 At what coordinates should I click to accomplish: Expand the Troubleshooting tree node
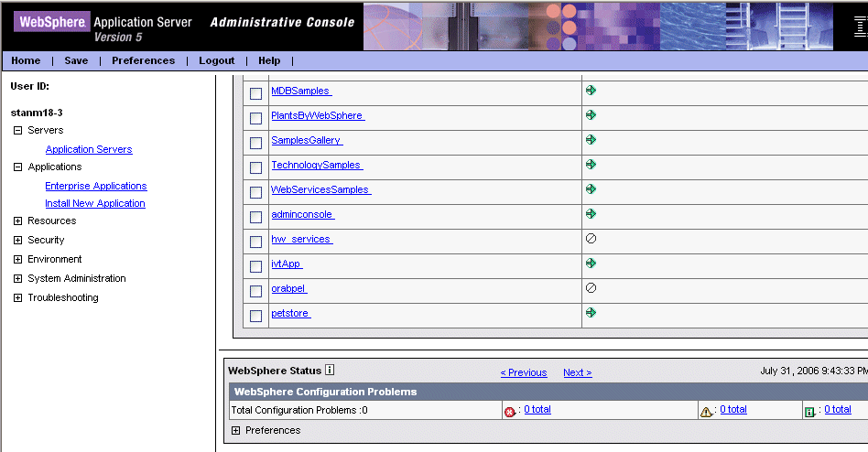(x=17, y=297)
